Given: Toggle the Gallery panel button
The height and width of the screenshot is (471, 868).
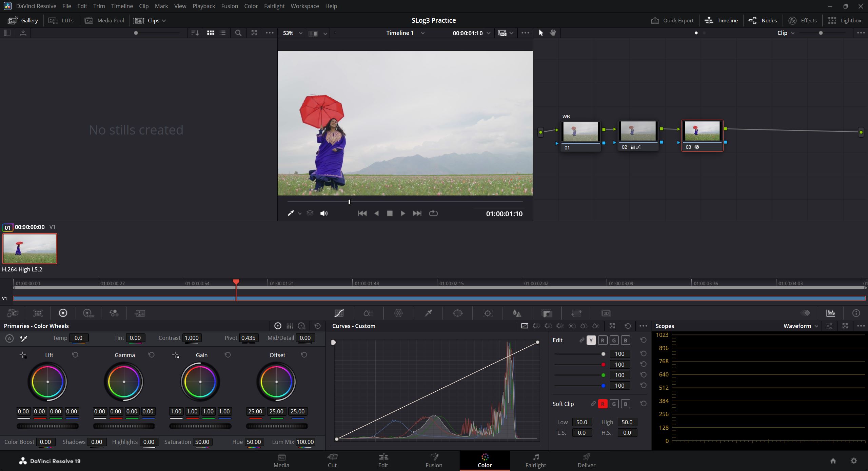Looking at the screenshot, I should [23, 21].
